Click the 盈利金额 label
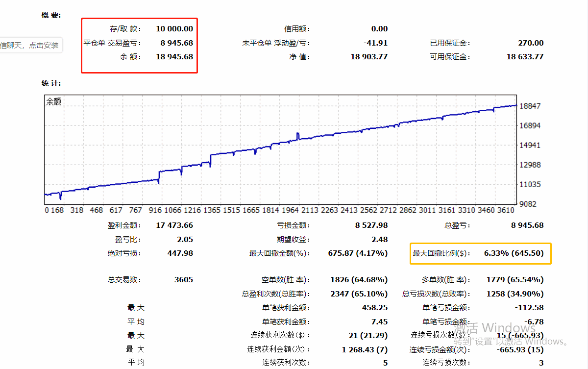 124,225
